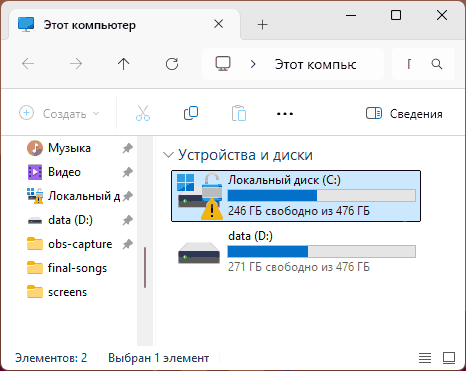Unpin Музыка using its pin icon
Viewport: 466px width, 371px height.
[x=127, y=148]
